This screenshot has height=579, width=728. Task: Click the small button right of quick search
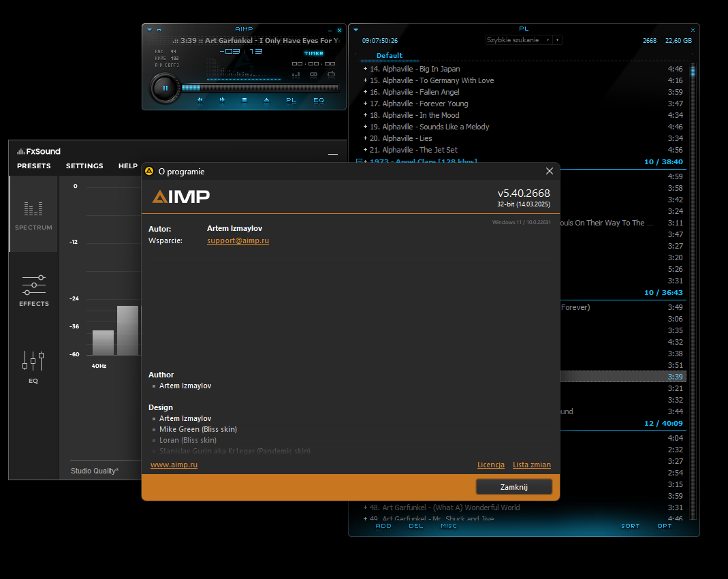tap(558, 40)
